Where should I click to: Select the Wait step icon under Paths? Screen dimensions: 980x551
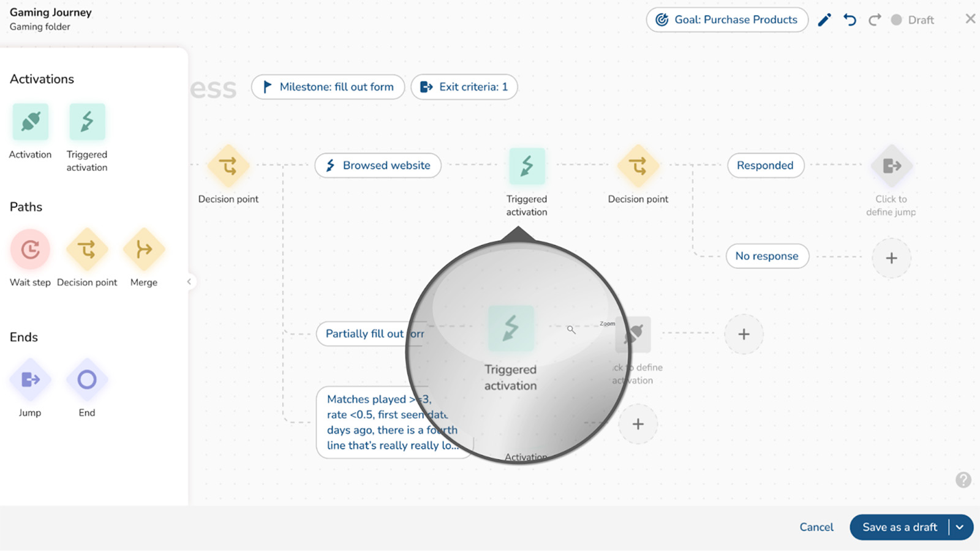(29, 249)
